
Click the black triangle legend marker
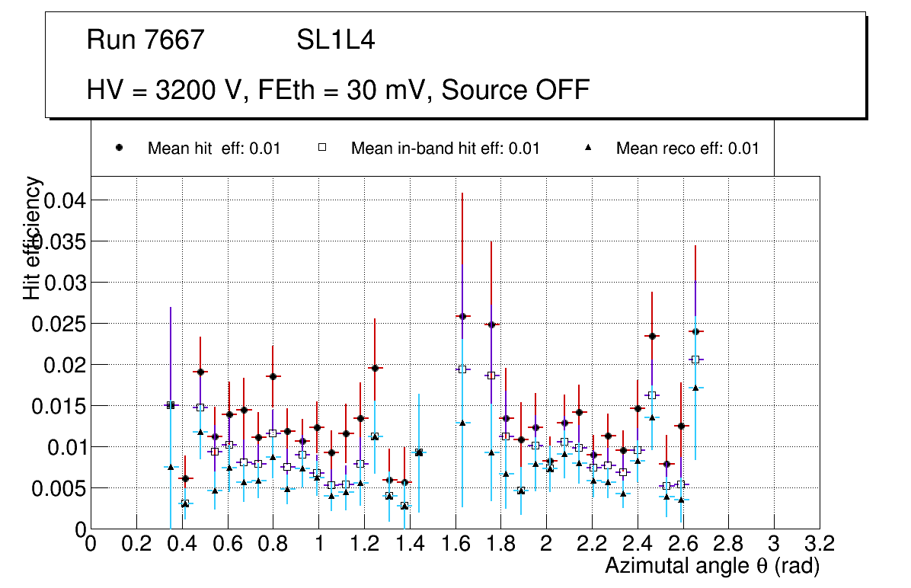tap(587, 149)
